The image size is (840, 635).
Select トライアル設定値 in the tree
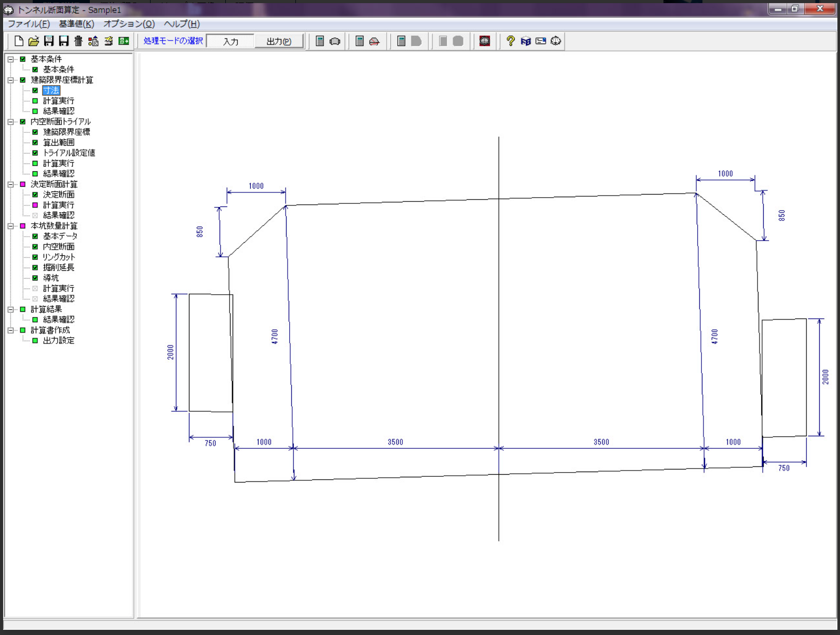coord(69,153)
